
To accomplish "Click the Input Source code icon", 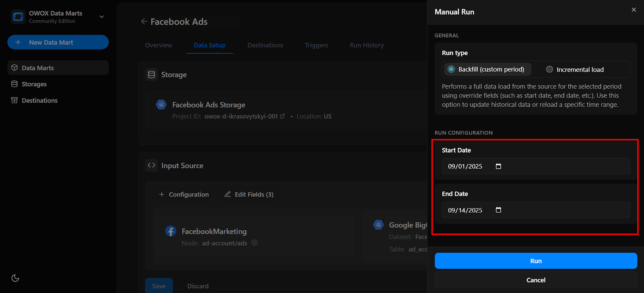I will 151,165.
